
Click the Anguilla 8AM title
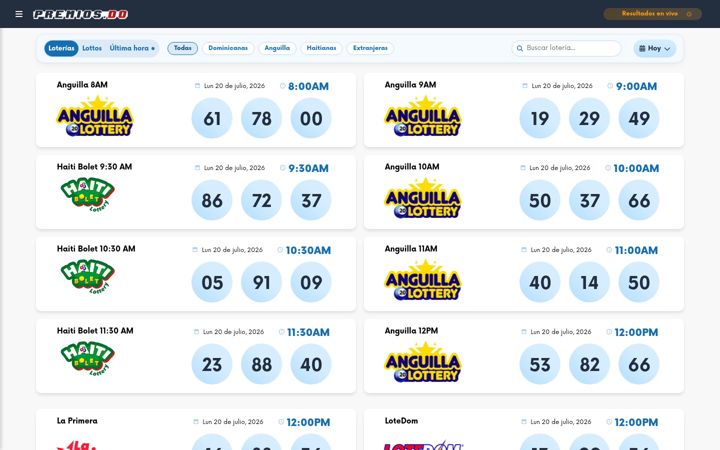[82, 85]
